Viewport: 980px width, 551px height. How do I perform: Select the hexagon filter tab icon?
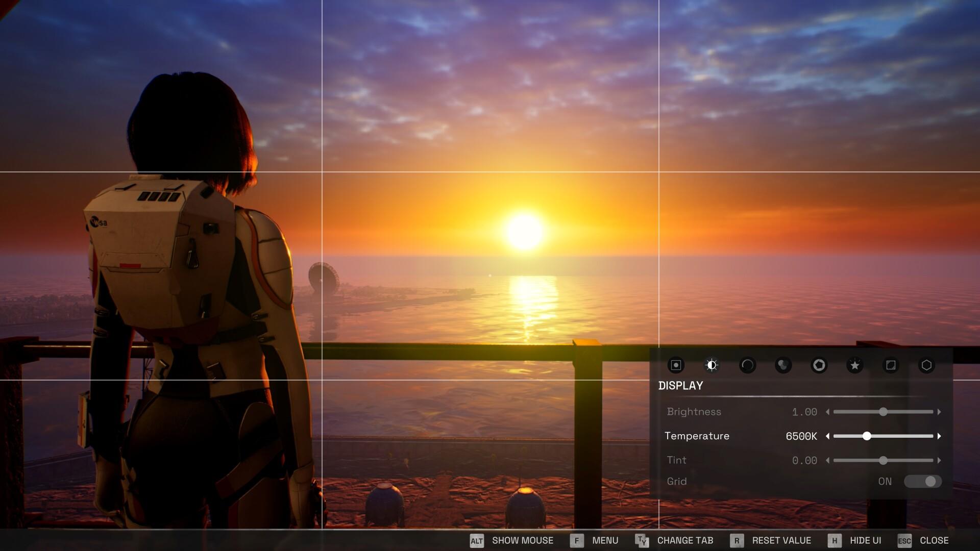click(x=926, y=365)
